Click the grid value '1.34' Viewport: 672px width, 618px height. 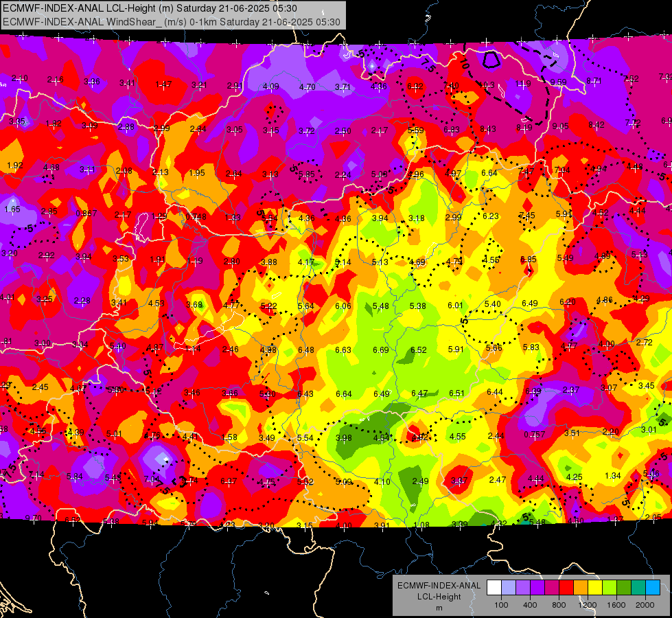click(x=613, y=476)
